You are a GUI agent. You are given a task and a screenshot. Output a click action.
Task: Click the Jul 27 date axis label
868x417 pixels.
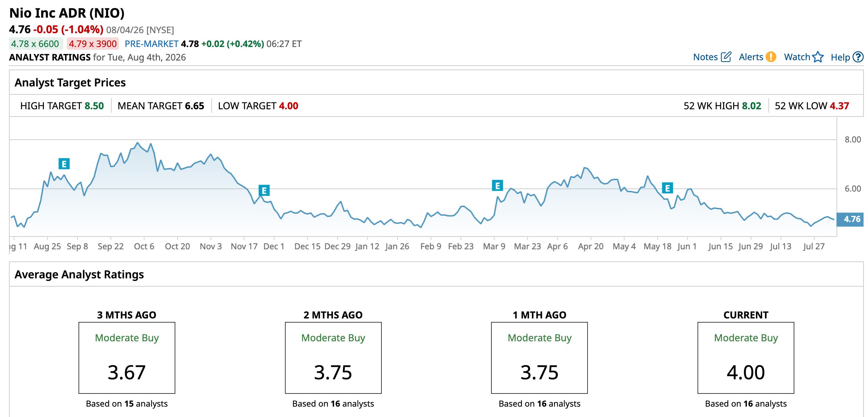(x=814, y=247)
